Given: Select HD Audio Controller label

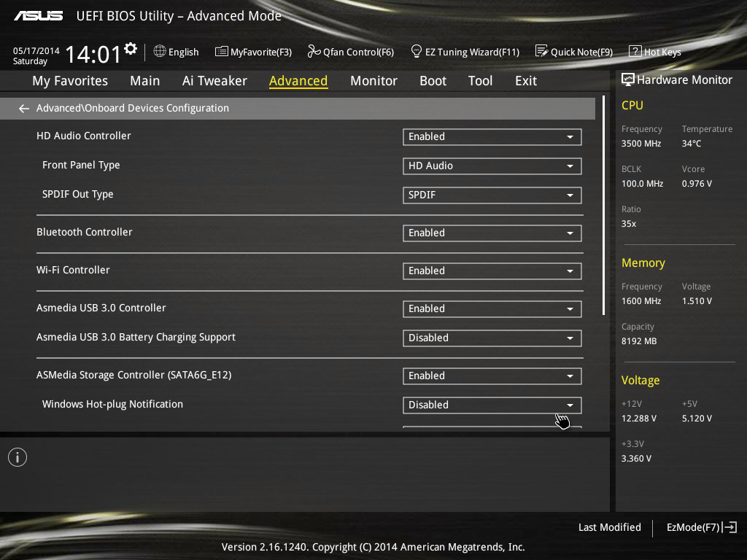Looking at the screenshot, I should (83, 136).
